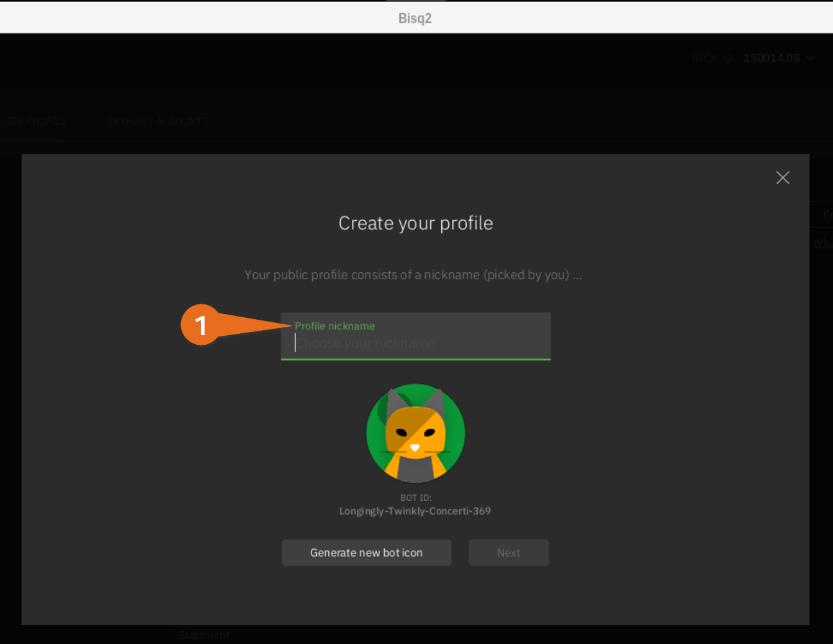Click the ellipsis ending the profile description
Viewport: 833px width, 644px height.
tap(577, 275)
